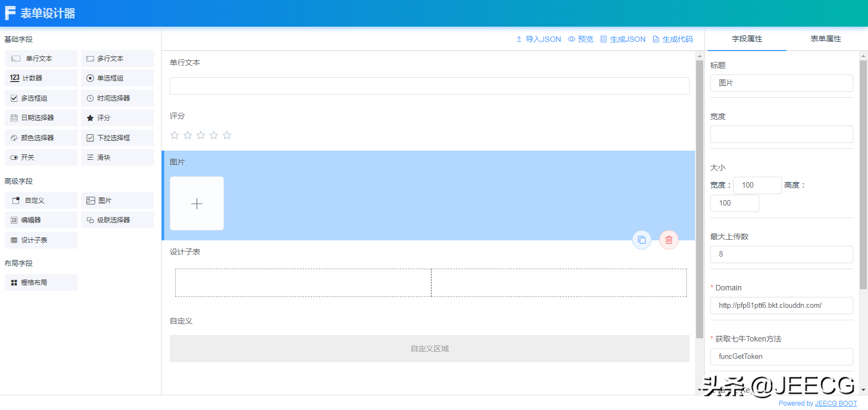Image resolution: width=868 pixels, height=410 pixels.
Task: Click the 栅格布局 grid icon
Action: [x=14, y=283]
